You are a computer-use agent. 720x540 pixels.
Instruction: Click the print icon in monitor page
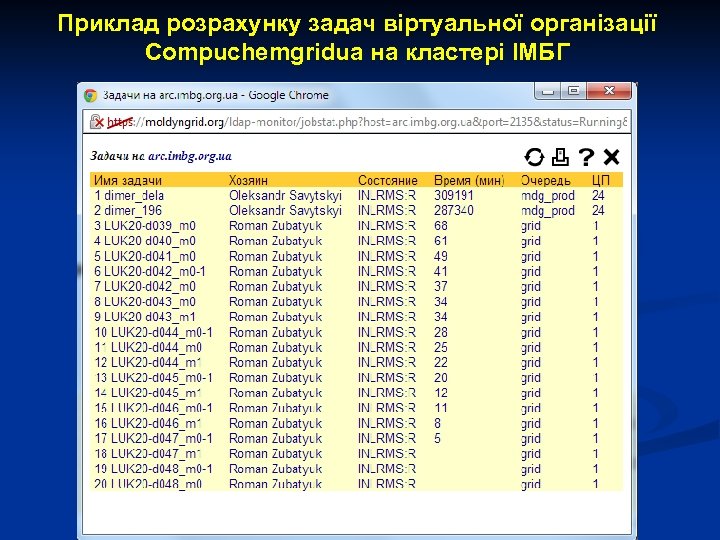560,157
